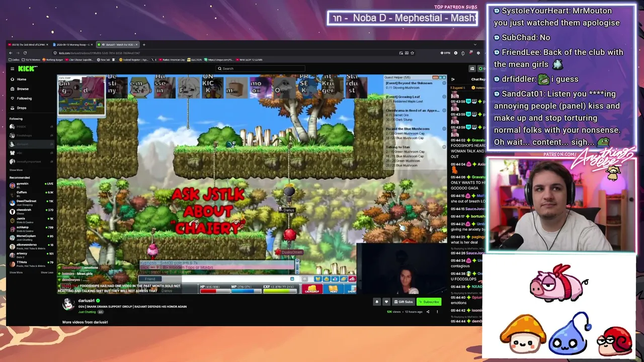Show more recommended channels

(x=16, y=273)
